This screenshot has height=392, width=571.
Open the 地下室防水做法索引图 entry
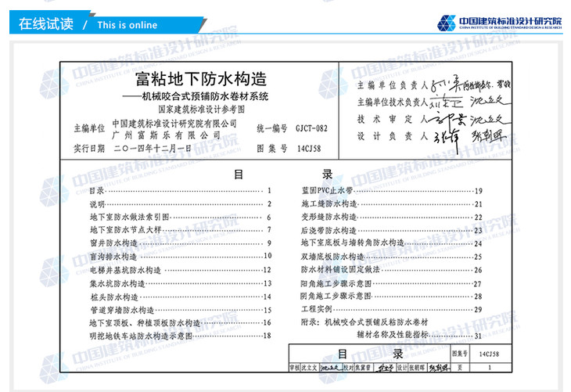129,217
